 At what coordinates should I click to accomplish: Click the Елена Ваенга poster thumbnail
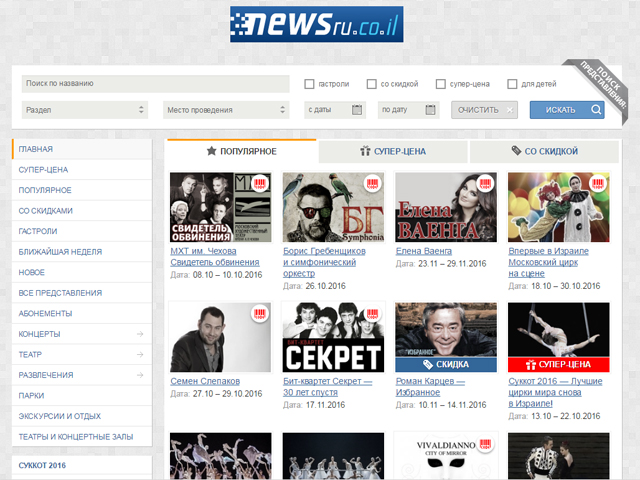tap(446, 207)
